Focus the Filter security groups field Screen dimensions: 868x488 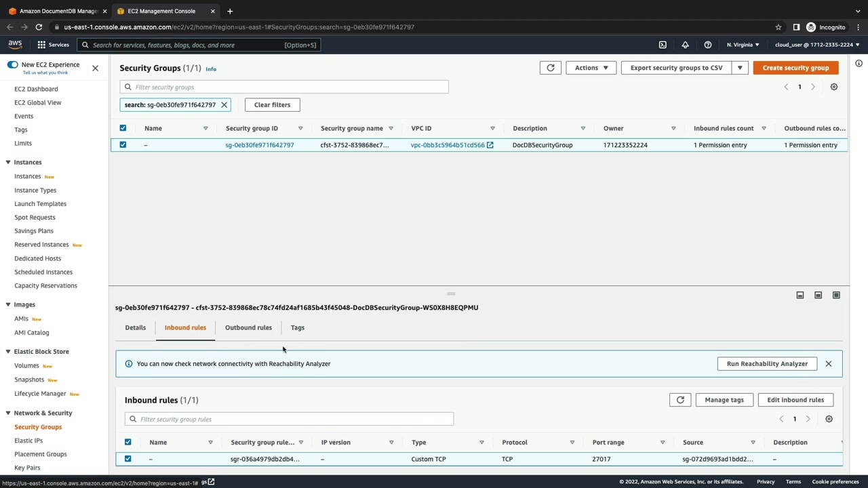(284, 87)
